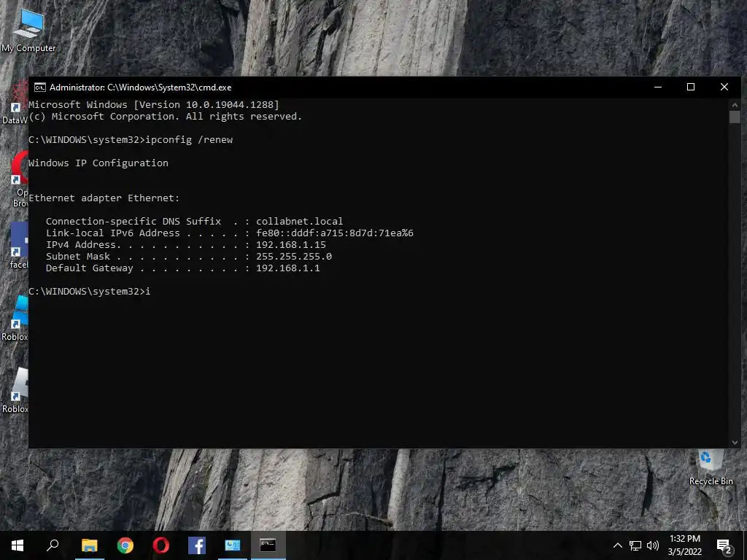Open Facebook app in the taskbar
The height and width of the screenshot is (560, 747).
click(197, 545)
